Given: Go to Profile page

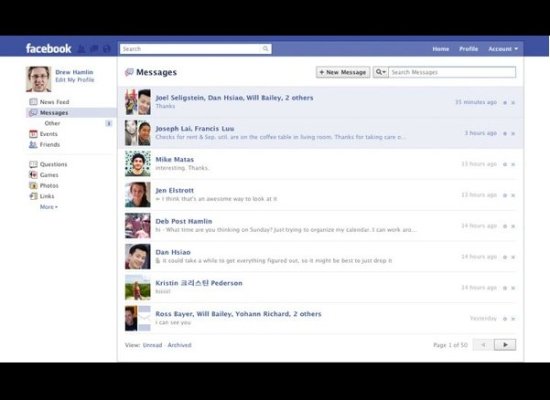Looking at the screenshot, I should coord(468,49).
